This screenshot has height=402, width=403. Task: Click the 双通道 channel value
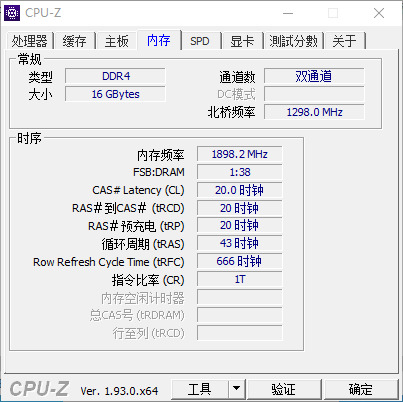[314, 76]
